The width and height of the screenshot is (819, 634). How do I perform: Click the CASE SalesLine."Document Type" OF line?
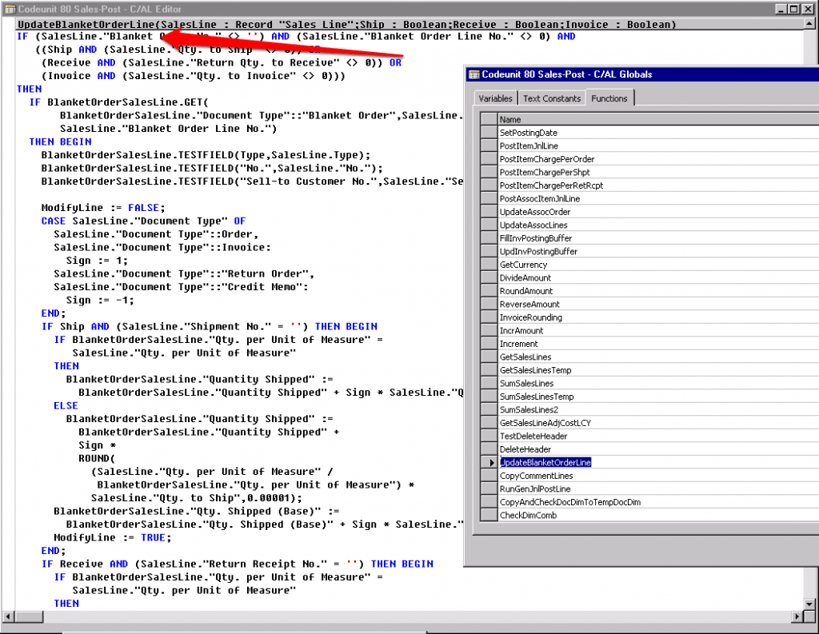point(143,221)
